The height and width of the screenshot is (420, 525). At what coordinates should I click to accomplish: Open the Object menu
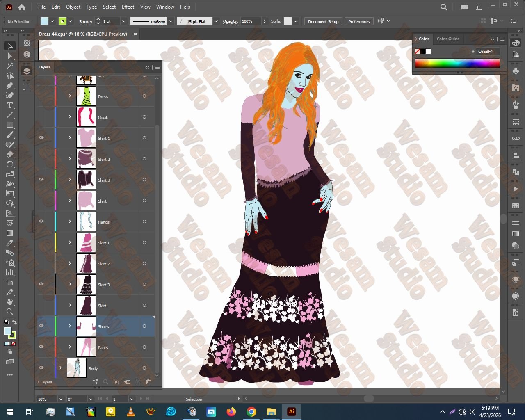tap(73, 7)
